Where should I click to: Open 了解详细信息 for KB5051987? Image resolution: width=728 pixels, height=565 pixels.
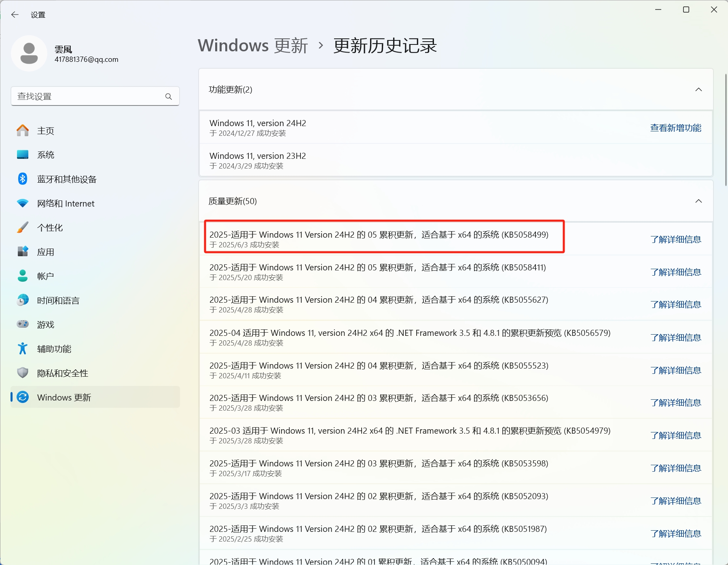point(675,533)
